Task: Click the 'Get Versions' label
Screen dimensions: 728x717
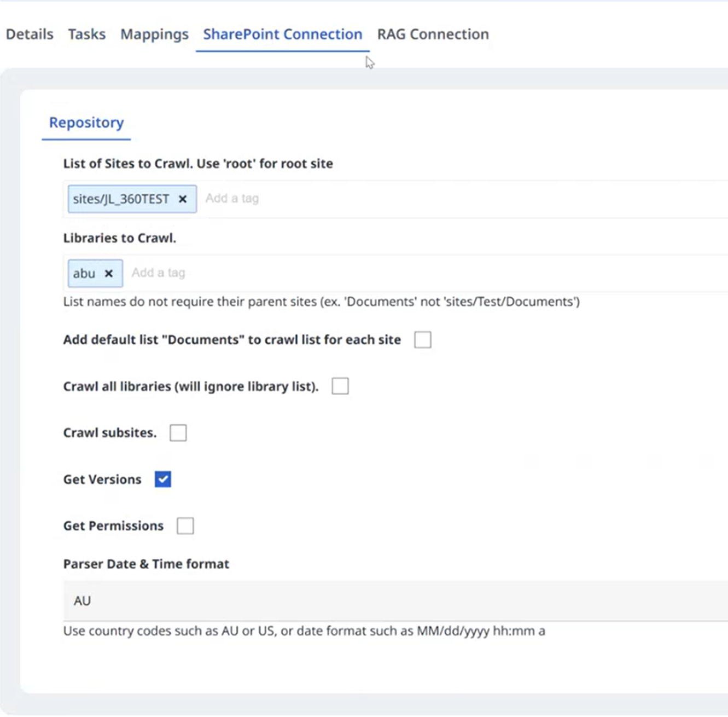Action: tap(102, 479)
